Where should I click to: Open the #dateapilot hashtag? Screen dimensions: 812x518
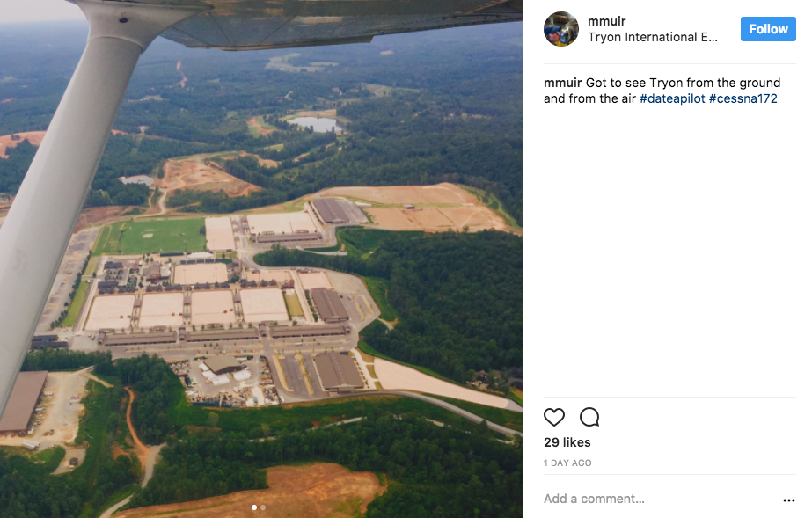(672, 98)
